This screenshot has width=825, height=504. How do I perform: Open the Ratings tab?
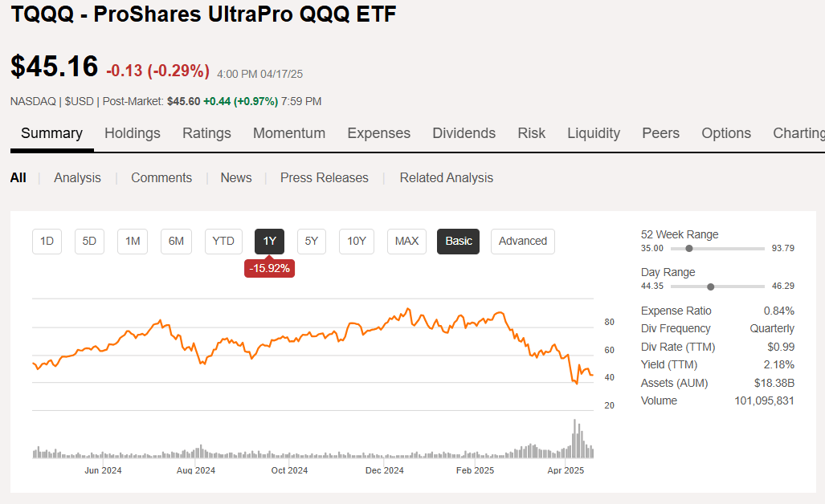[206, 133]
